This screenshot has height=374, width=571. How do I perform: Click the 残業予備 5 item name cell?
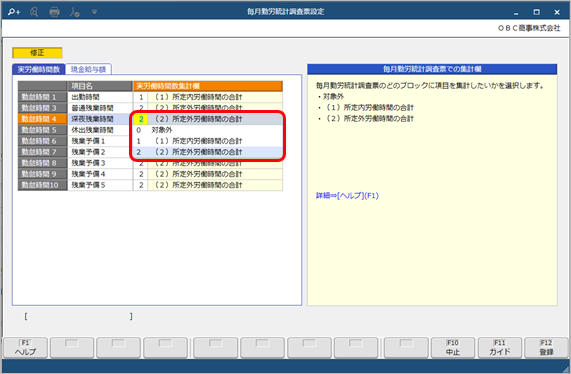click(x=100, y=185)
